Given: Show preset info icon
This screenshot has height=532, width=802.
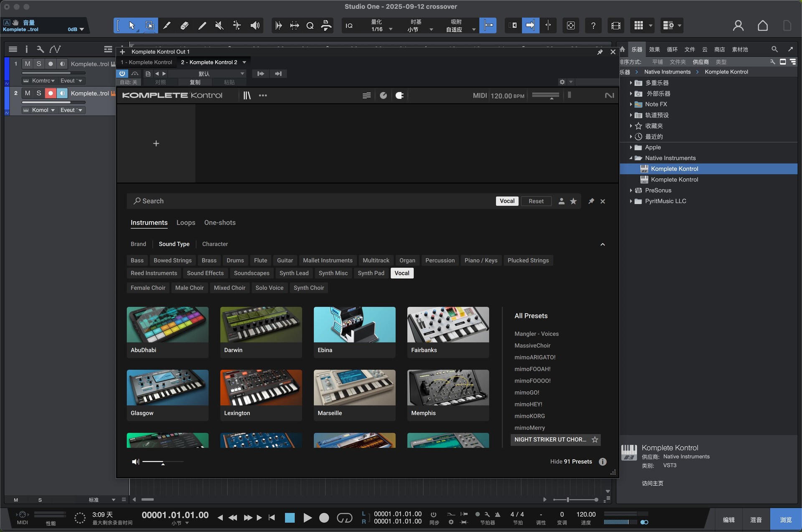Looking at the screenshot, I should point(602,461).
